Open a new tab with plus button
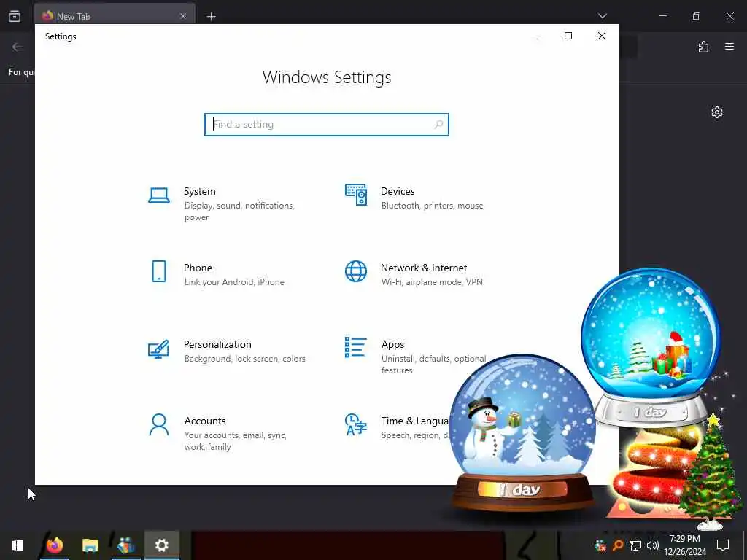The height and width of the screenshot is (560, 747). pyautogui.click(x=211, y=17)
